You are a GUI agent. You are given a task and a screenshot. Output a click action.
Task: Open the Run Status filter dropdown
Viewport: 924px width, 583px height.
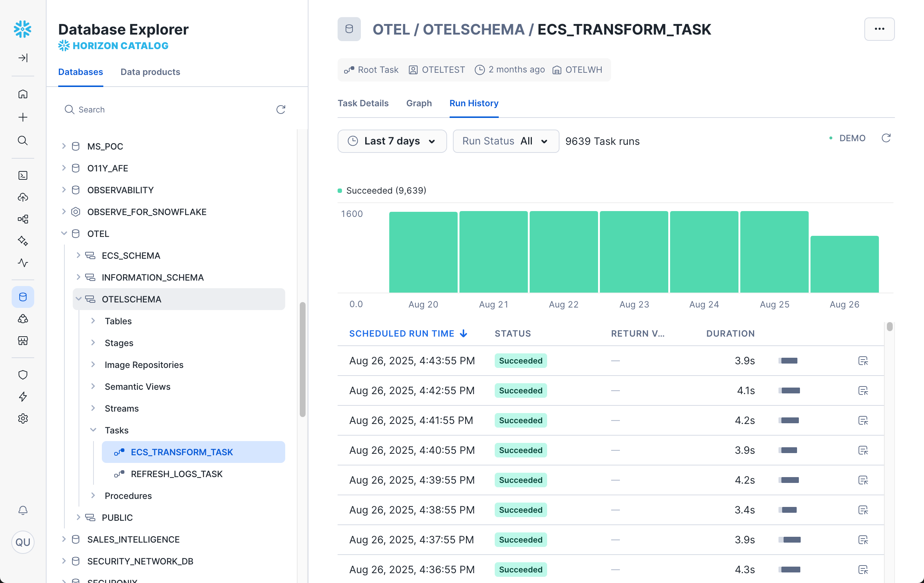[505, 141]
